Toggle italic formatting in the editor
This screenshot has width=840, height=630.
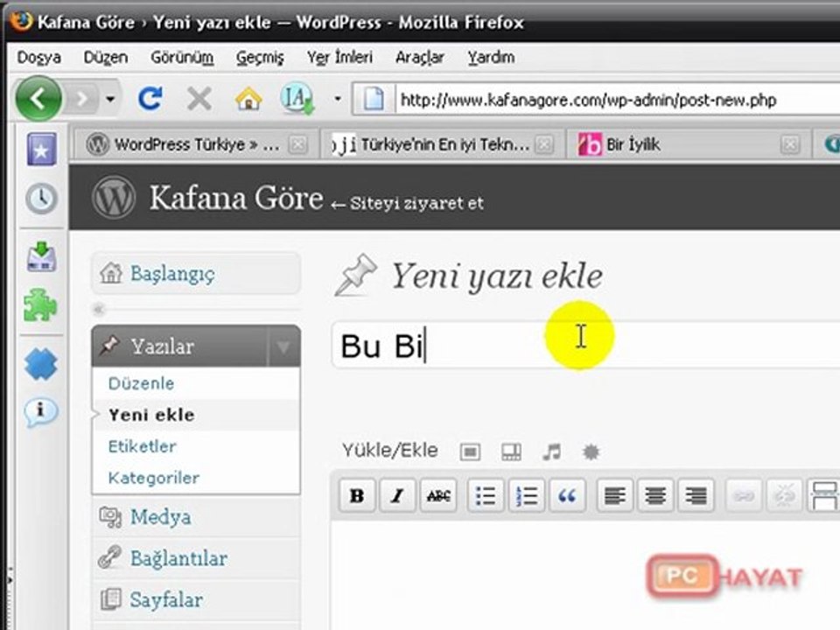[397, 495]
